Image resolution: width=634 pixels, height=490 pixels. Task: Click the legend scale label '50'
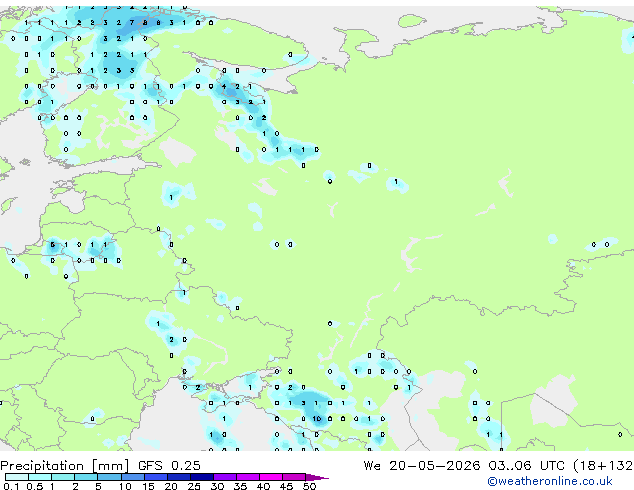tap(310, 486)
